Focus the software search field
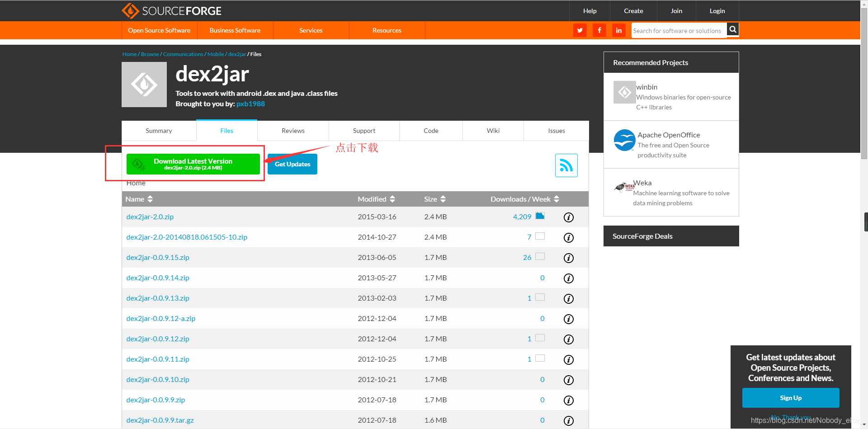The width and height of the screenshot is (868, 429). click(679, 31)
